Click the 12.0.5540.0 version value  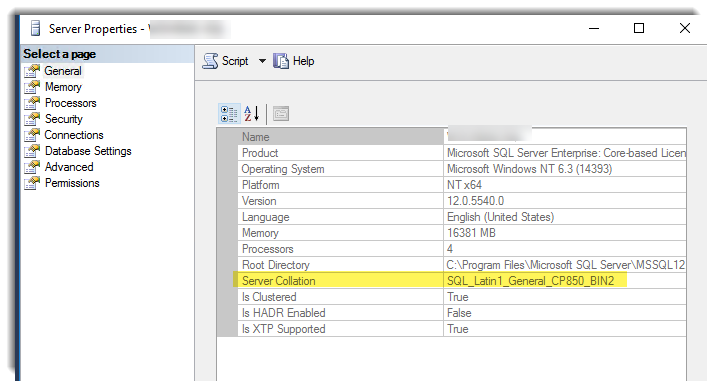[475, 201]
